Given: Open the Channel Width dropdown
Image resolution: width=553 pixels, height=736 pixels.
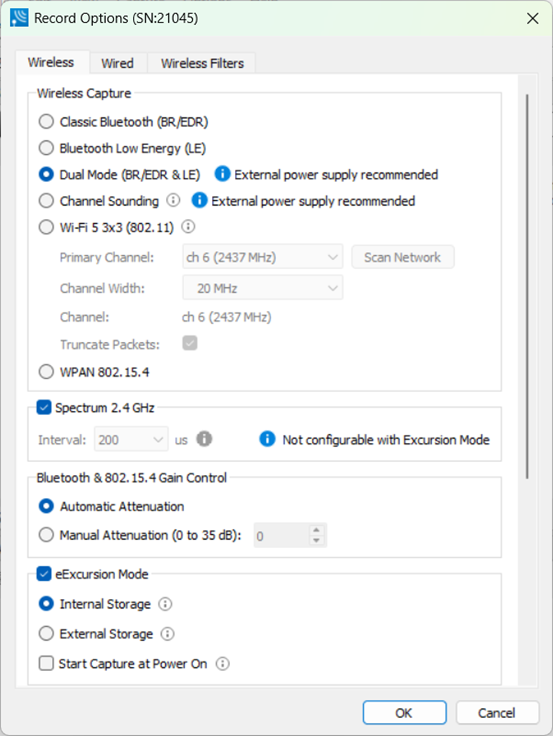Looking at the screenshot, I should coord(262,288).
